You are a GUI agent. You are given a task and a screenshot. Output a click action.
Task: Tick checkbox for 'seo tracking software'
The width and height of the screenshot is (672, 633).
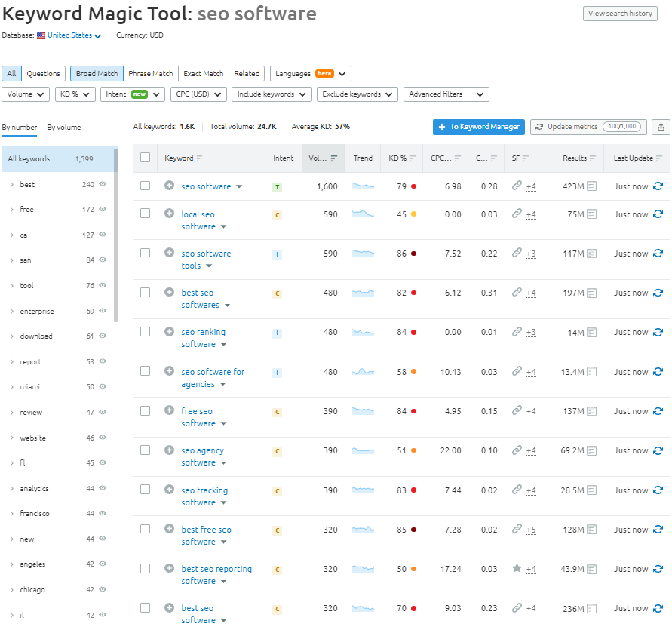tap(146, 490)
